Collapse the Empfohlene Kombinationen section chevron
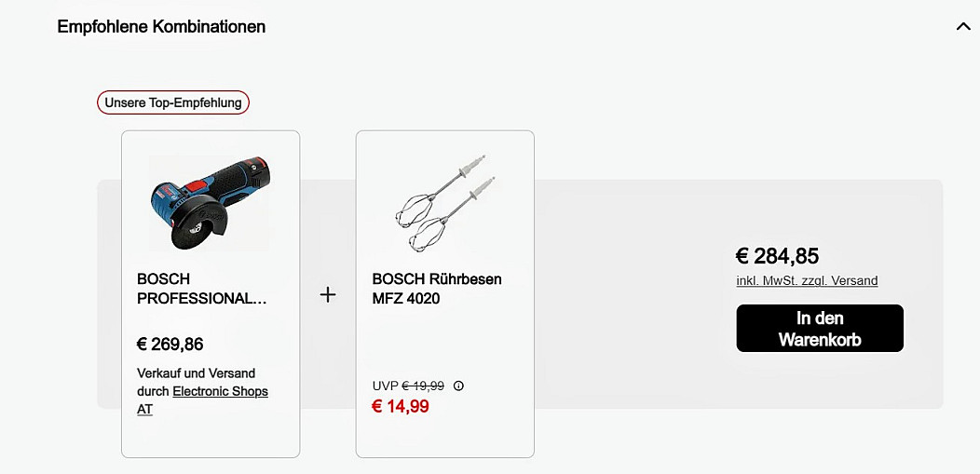Screen dimensions: 980x474 click(x=963, y=27)
